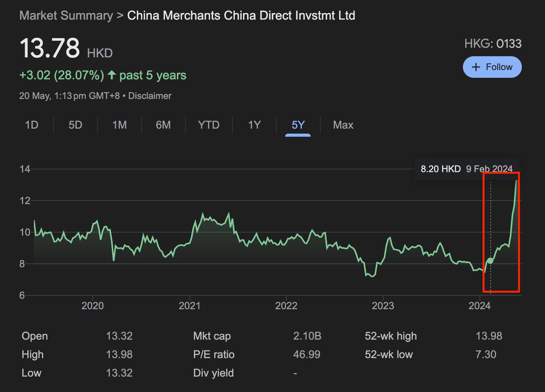The height and width of the screenshot is (392, 545).
Task: Click the P/E ratio label
Action: coord(214,354)
